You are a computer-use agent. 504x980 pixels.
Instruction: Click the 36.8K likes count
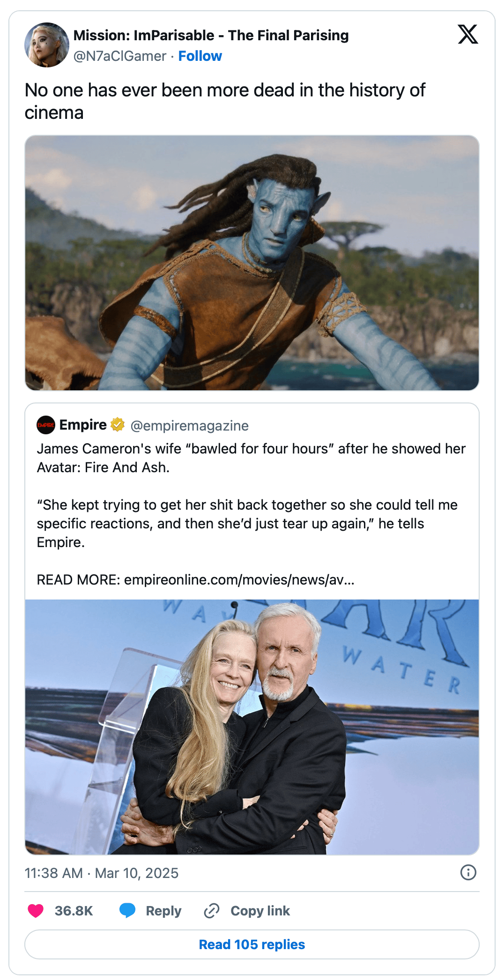click(74, 911)
